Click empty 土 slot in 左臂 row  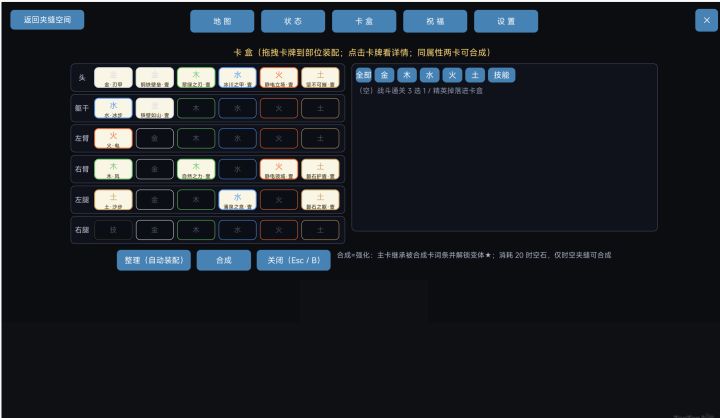click(320, 138)
